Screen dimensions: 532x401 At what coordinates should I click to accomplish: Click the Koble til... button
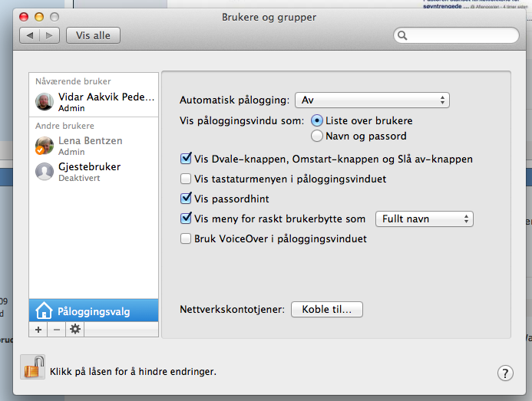(327, 310)
